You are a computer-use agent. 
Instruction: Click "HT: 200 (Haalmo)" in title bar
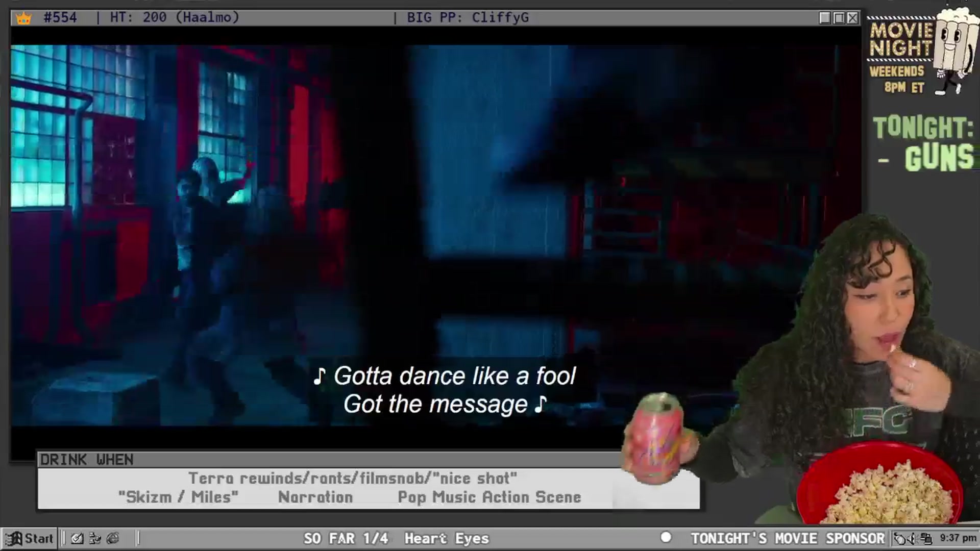[175, 18]
